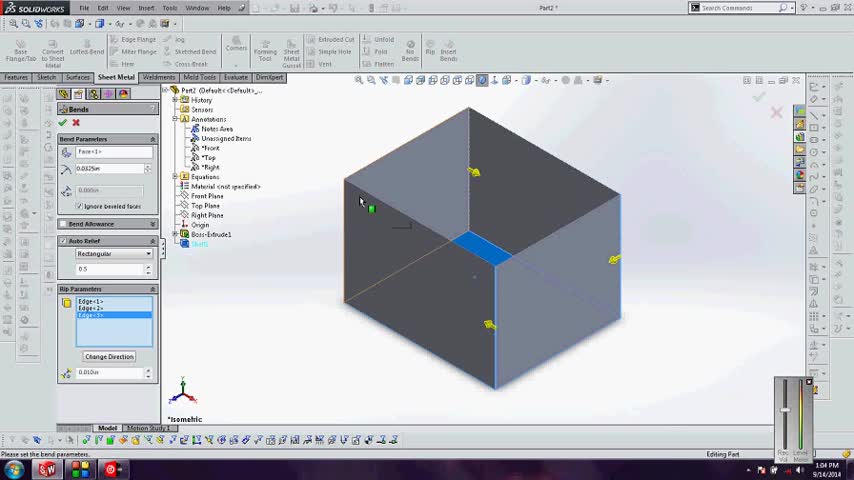Click the Rip tool
This screenshot has width=854, height=480.
tap(430, 47)
